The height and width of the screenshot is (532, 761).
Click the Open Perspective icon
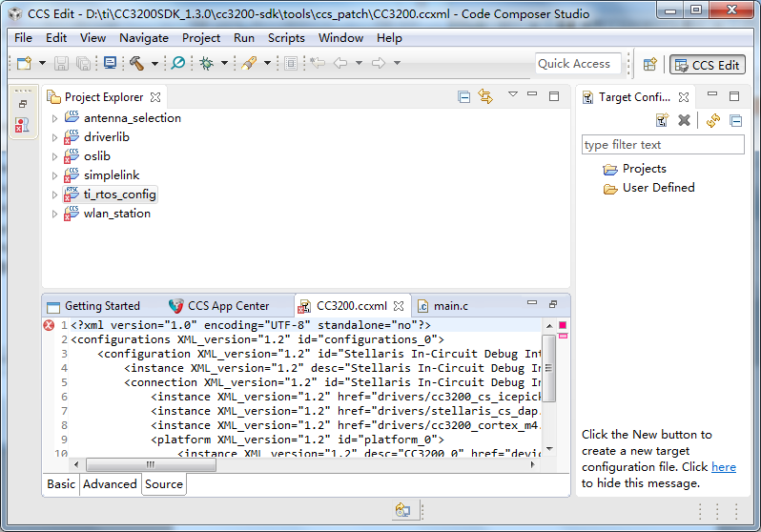point(649,64)
